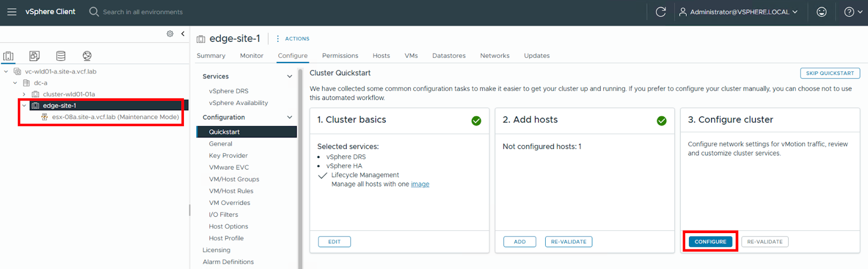
Task: Select host esx-08a.site-a.vcf.lab in tree
Action: 115,117
